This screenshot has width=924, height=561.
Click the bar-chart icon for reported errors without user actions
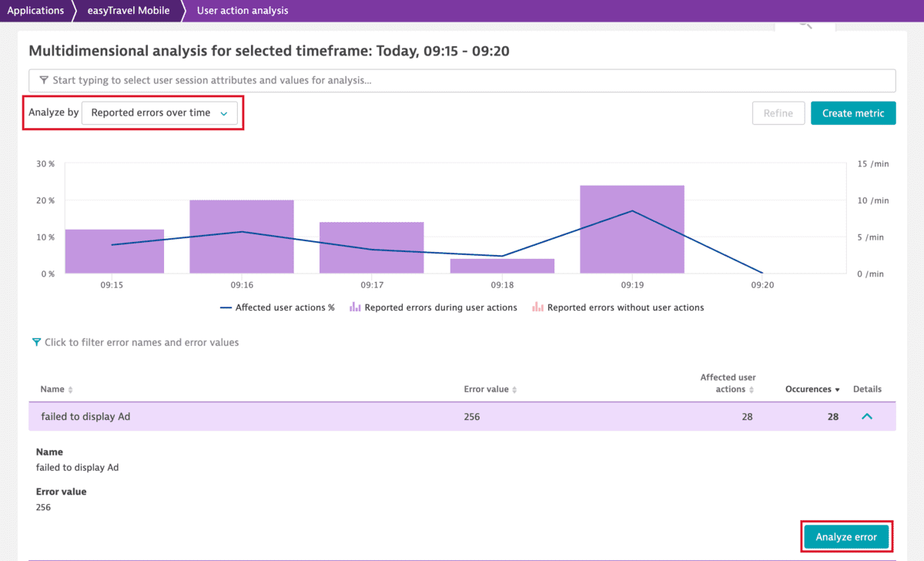(x=539, y=307)
